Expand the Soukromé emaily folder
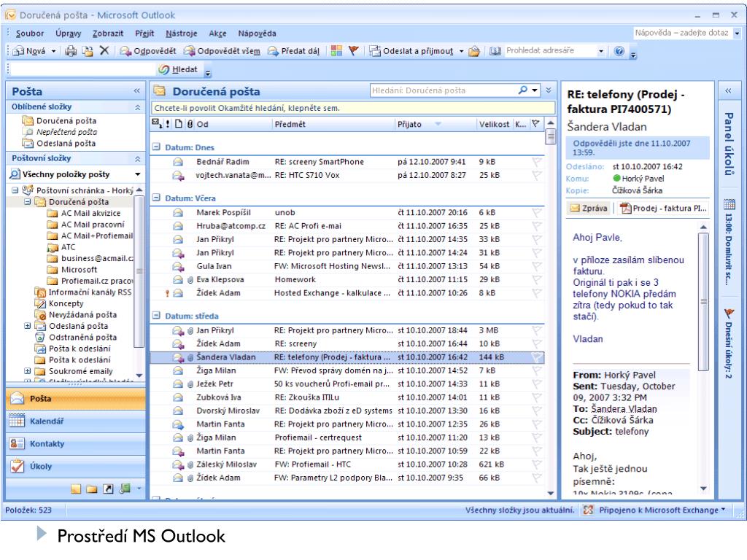 [x=28, y=371]
